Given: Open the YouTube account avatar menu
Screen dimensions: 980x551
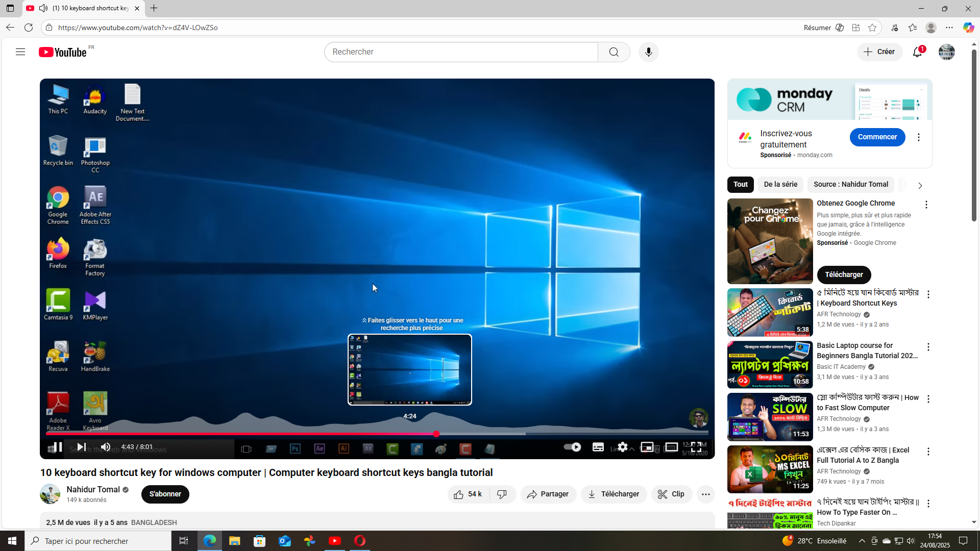Looking at the screenshot, I should click(x=947, y=52).
